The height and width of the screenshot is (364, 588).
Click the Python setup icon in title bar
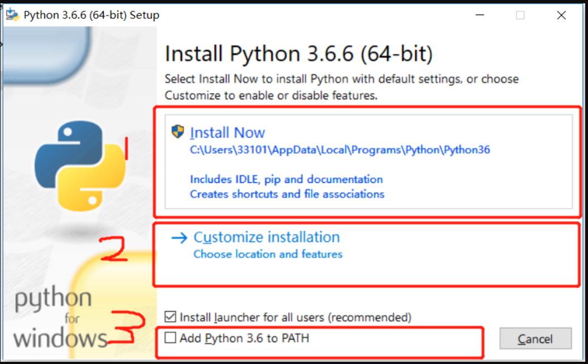point(12,15)
